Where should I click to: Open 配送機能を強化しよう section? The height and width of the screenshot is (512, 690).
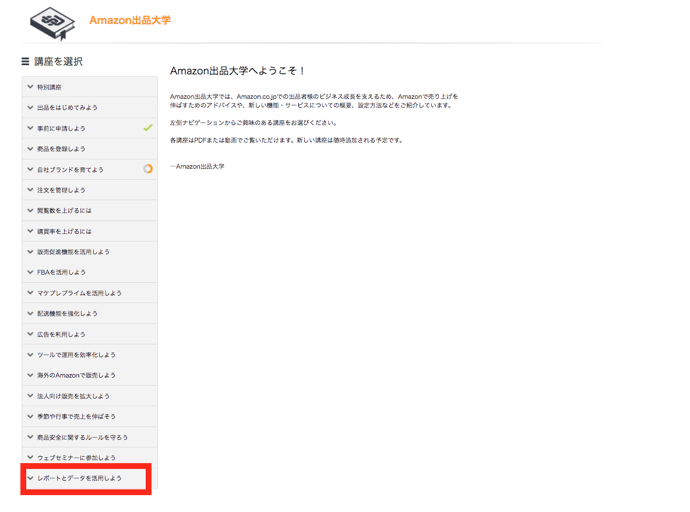67,314
